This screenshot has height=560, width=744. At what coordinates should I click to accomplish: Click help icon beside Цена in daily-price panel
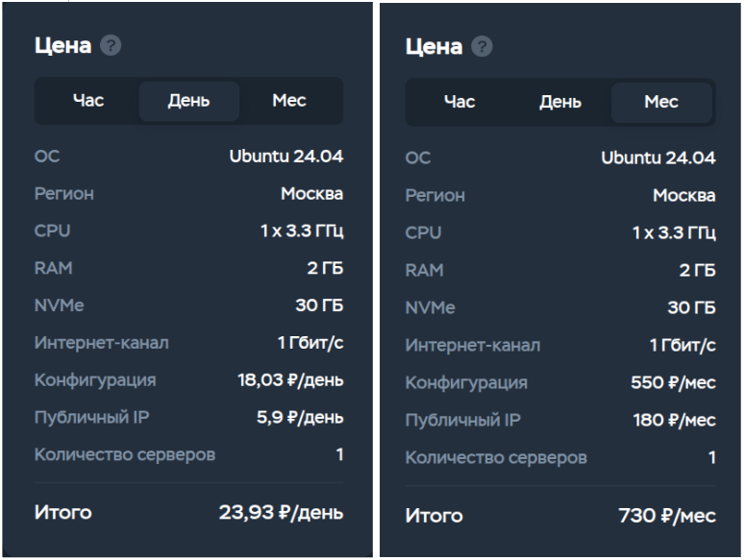click(112, 45)
